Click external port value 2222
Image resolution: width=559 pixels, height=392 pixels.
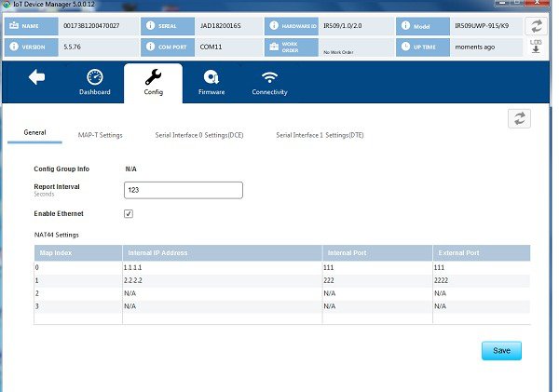pos(441,280)
